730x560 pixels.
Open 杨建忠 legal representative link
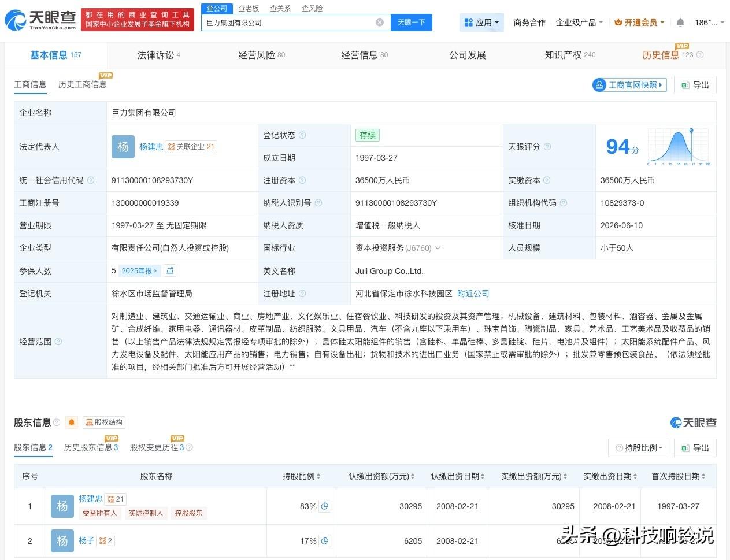click(151, 147)
